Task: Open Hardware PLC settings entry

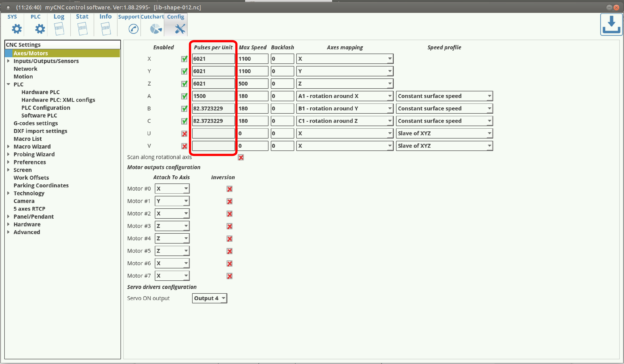Action: tap(40, 92)
